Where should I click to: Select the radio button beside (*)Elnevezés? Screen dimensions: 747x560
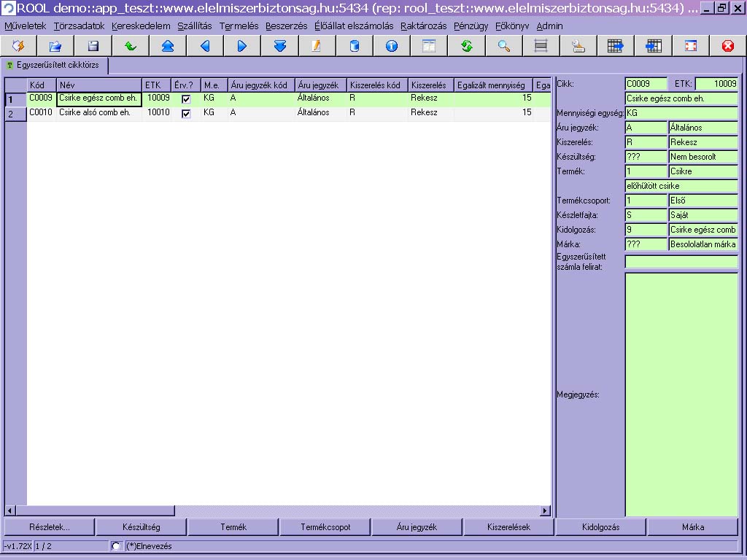tap(116, 546)
